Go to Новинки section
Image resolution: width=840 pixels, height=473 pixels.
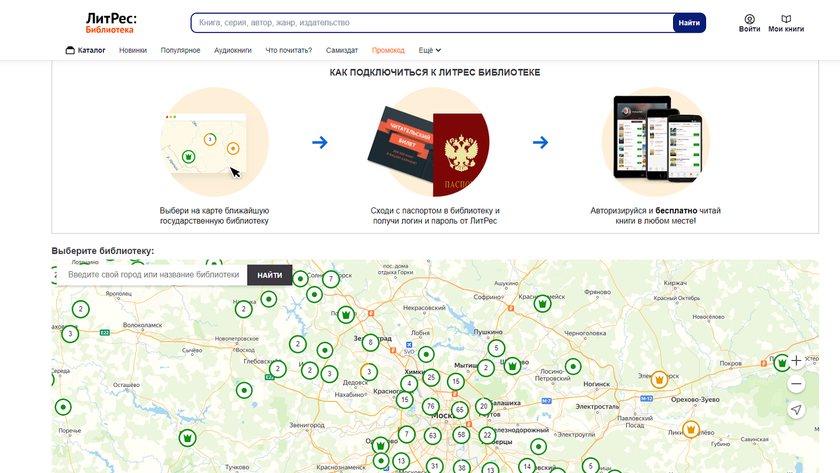133,50
